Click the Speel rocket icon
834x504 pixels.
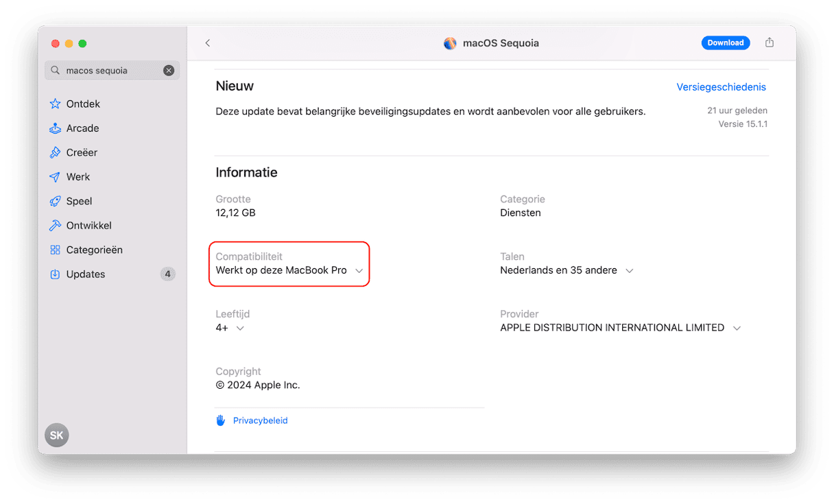coord(56,201)
